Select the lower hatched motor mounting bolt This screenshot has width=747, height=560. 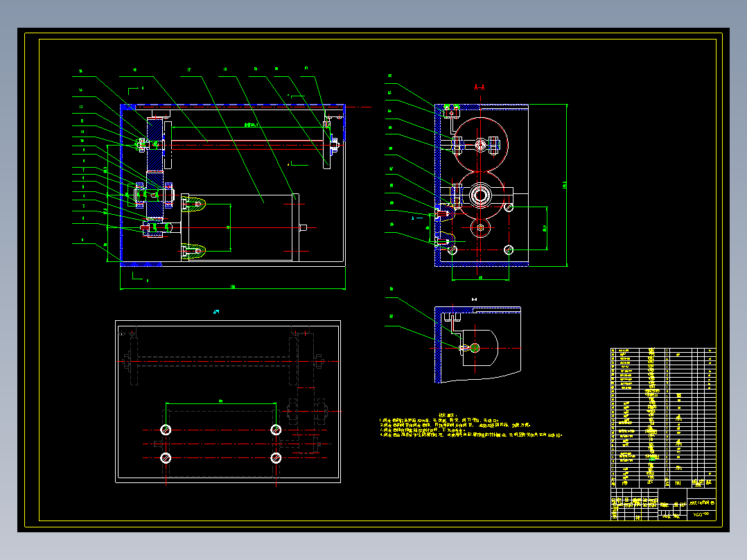point(193,251)
